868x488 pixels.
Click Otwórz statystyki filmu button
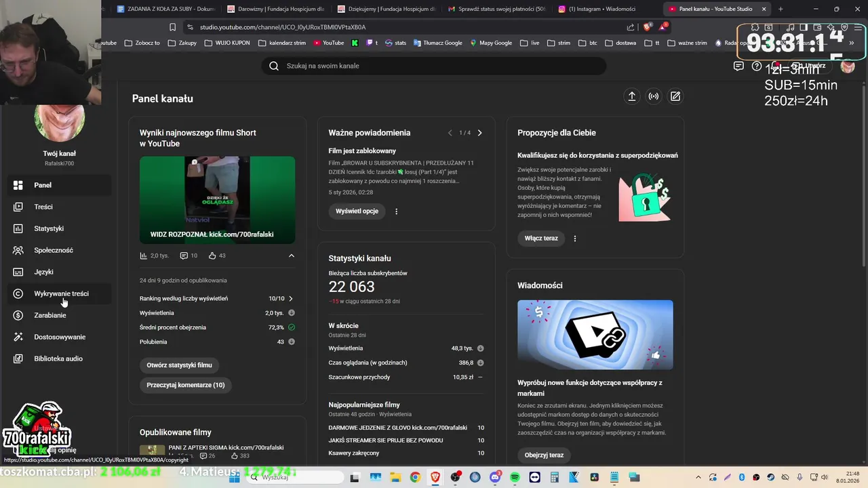pyautogui.click(x=179, y=365)
